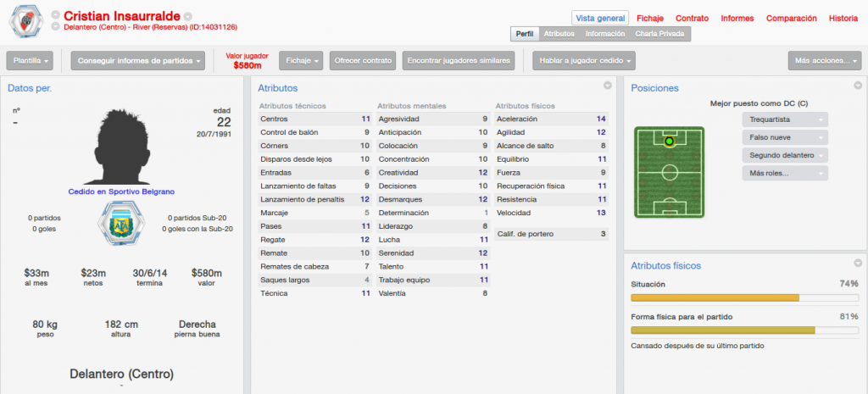Expand the Más roles... dropdown
Image resolution: width=868 pixels, height=394 pixels.
pyautogui.click(x=785, y=173)
